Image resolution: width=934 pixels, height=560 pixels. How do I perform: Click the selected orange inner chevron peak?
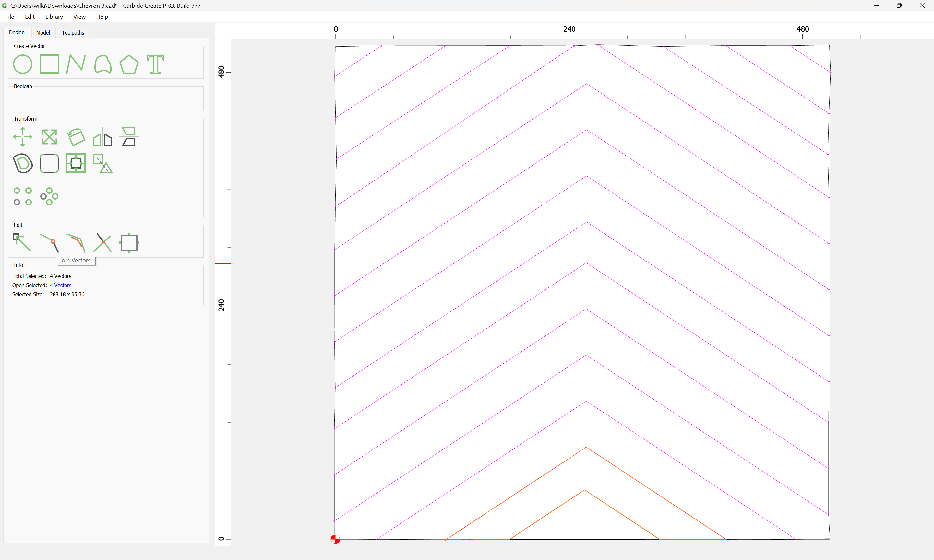click(585, 490)
